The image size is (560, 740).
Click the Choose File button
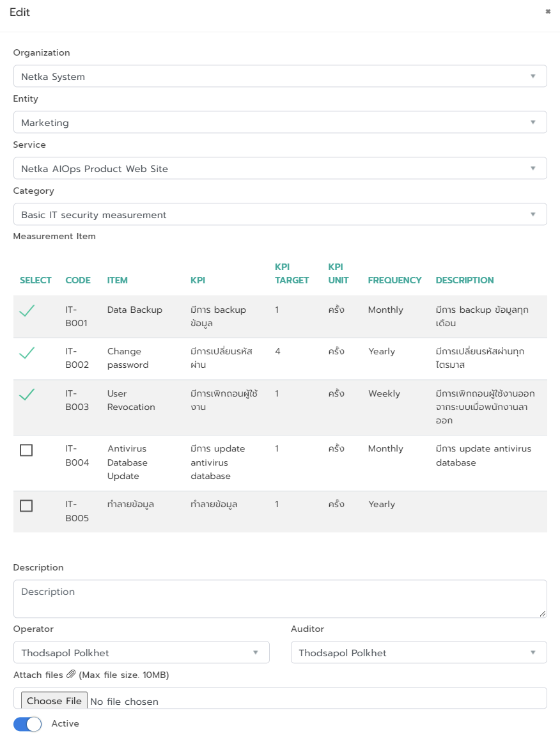pyautogui.click(x=54, y=700)
